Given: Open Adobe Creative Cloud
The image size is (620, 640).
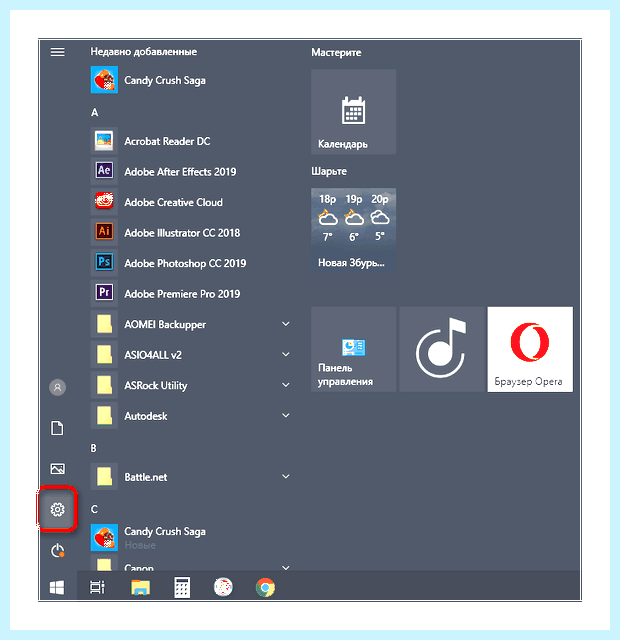Looking at the screenshot, I should tap(190, 202).
